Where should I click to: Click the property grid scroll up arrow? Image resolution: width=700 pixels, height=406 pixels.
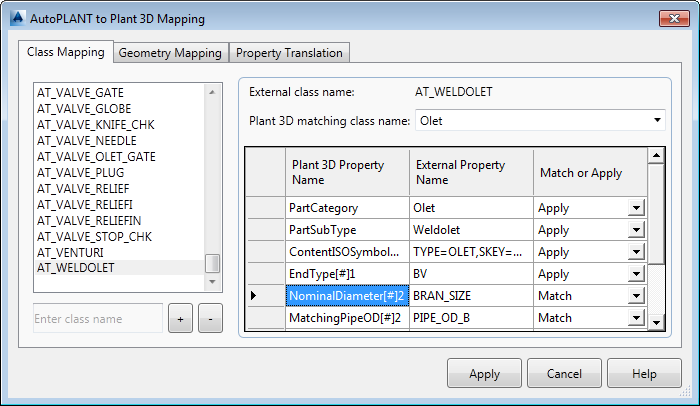(x=656, y=156)
